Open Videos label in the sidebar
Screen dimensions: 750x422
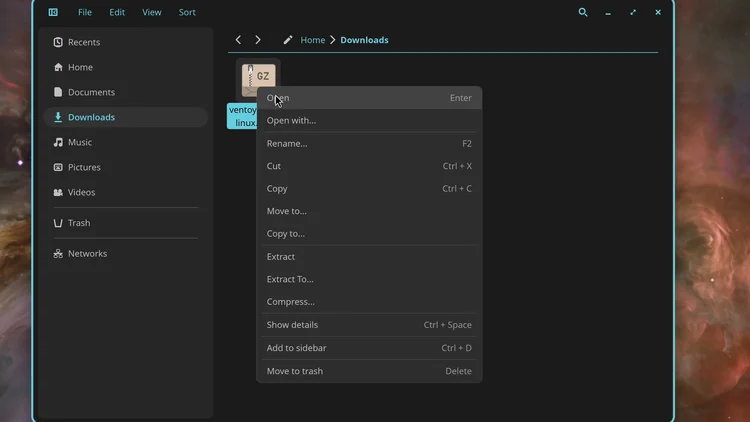coord(81,192)
